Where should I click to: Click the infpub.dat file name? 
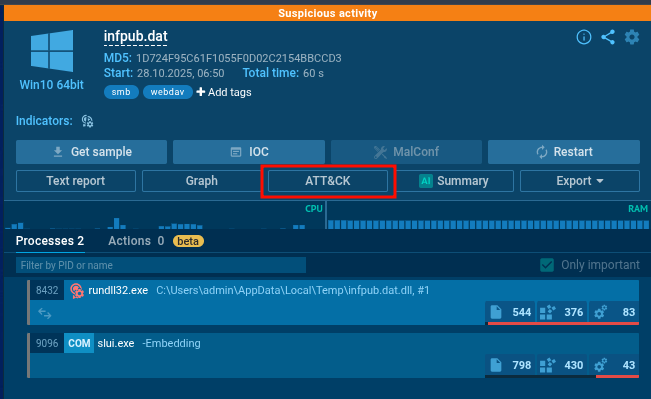(x=135, y=37)
